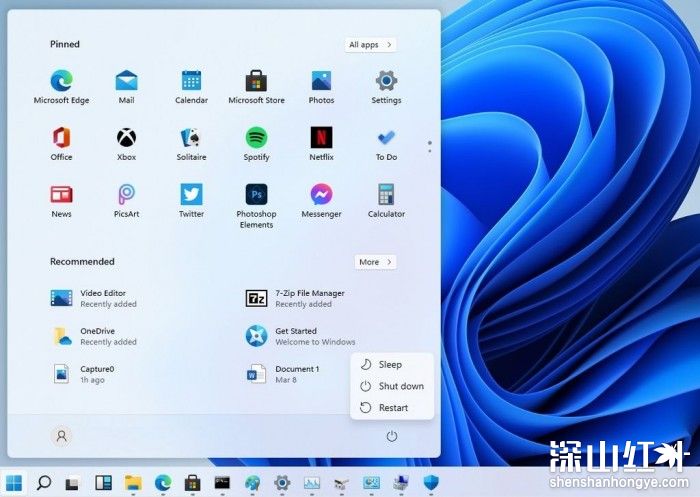
Task: Choose Shut down in the power menu
Action: 392,386
